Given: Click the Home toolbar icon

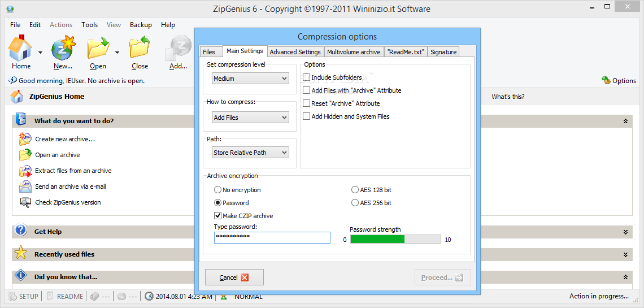Looking at the screenshot, I should 20,48.
